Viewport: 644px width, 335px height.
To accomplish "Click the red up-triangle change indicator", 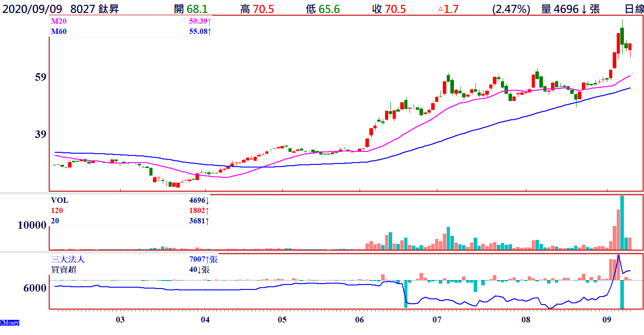I will (441, 9).
